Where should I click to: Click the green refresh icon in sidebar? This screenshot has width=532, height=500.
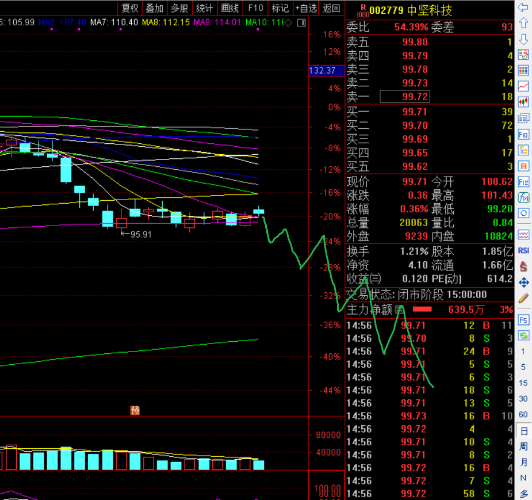coord(523,335)
